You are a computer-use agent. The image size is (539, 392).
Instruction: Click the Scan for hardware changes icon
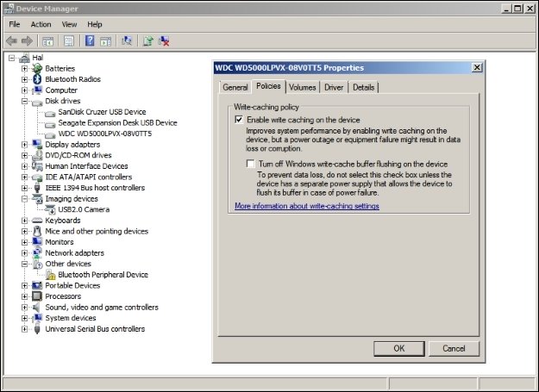pyautogui.click(x=127, y=40)
